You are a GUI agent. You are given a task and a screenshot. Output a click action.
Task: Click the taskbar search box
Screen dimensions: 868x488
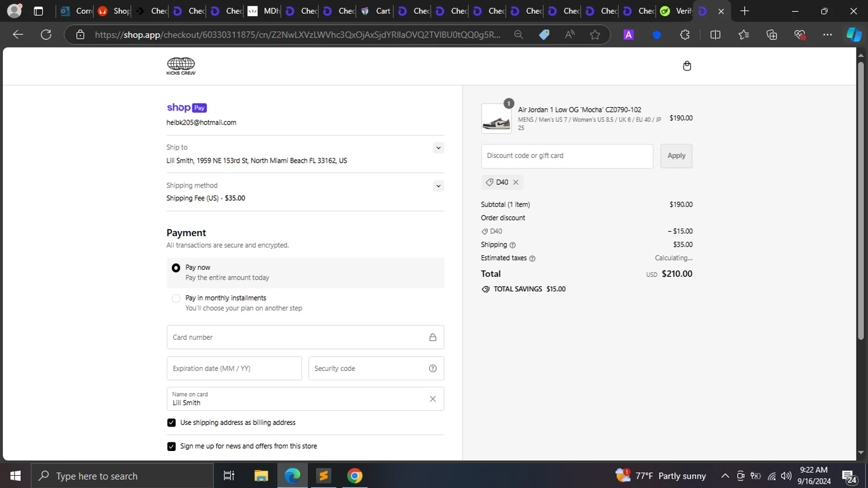coord(123,476)
